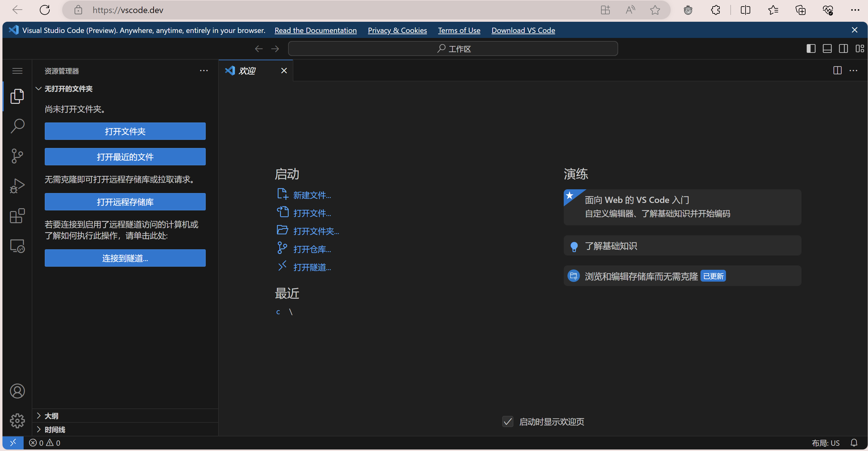Click the browser back arrow

(x=17, y=10)
